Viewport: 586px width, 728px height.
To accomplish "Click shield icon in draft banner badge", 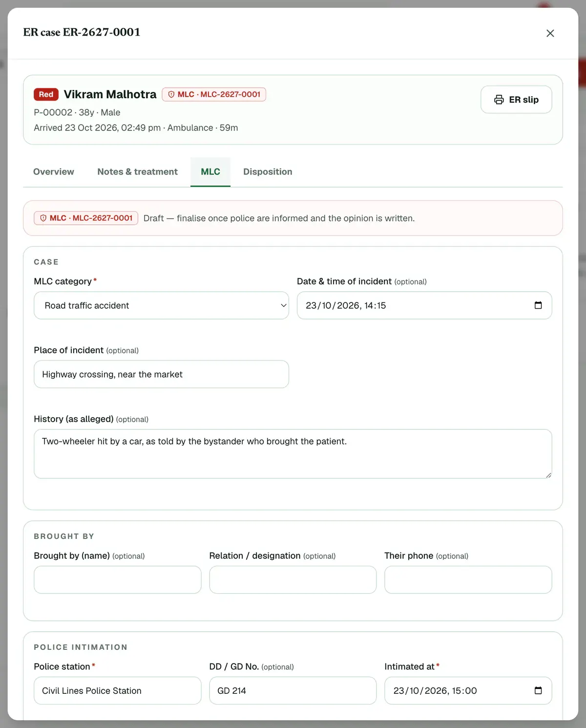I will (43, 218).
